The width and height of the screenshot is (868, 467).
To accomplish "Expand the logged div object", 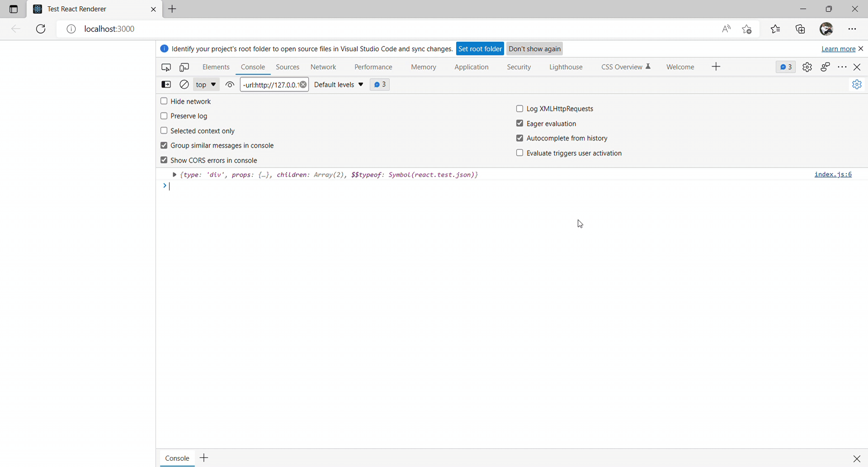I will (174, 175).
